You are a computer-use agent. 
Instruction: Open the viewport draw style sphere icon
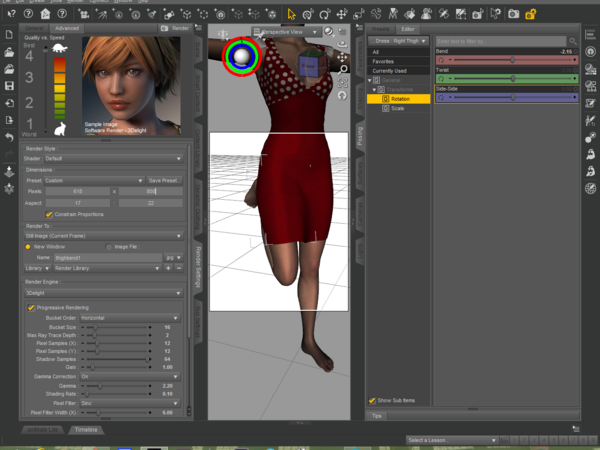(328, 31)
